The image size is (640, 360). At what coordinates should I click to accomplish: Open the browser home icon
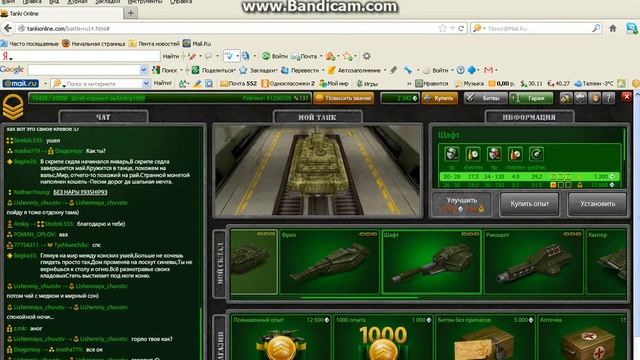click(613, 28)
